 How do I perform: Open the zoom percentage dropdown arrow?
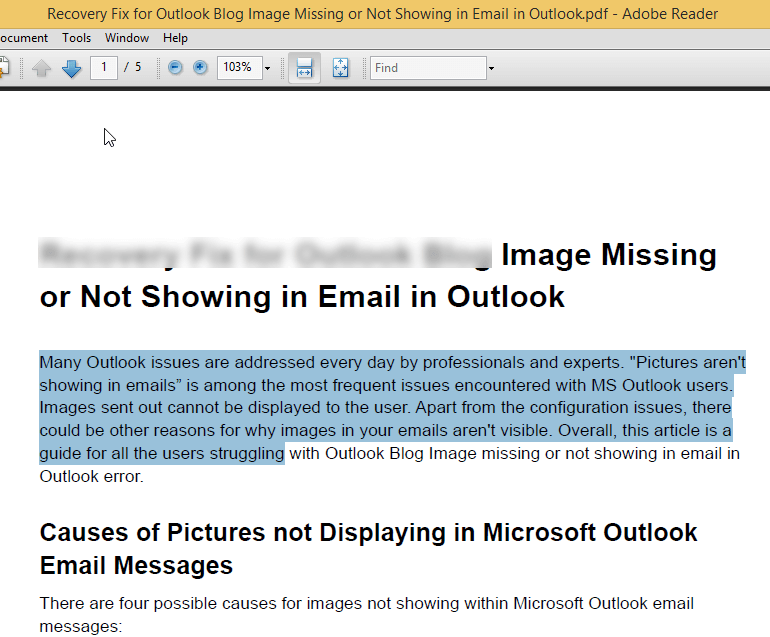point(268,68)
